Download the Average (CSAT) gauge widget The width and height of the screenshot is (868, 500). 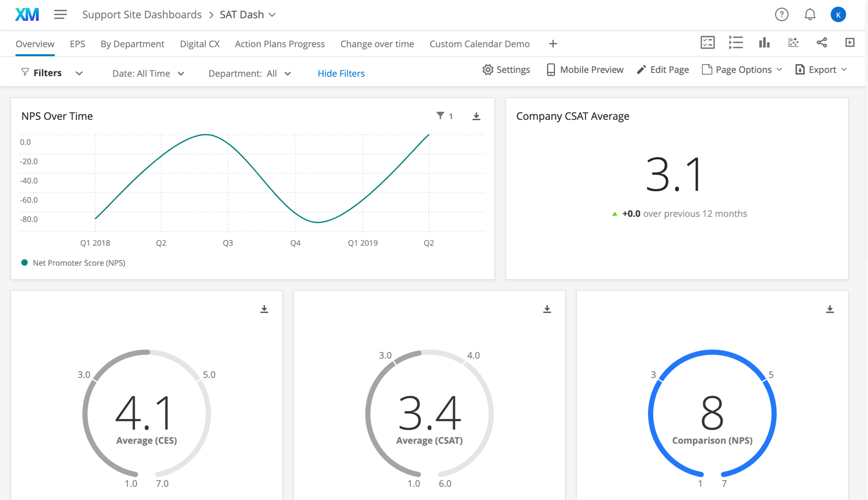pos(547,308)
